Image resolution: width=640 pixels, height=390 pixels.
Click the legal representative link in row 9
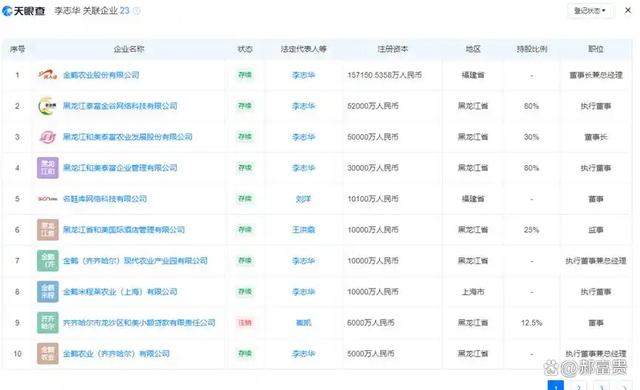(303, 323)
